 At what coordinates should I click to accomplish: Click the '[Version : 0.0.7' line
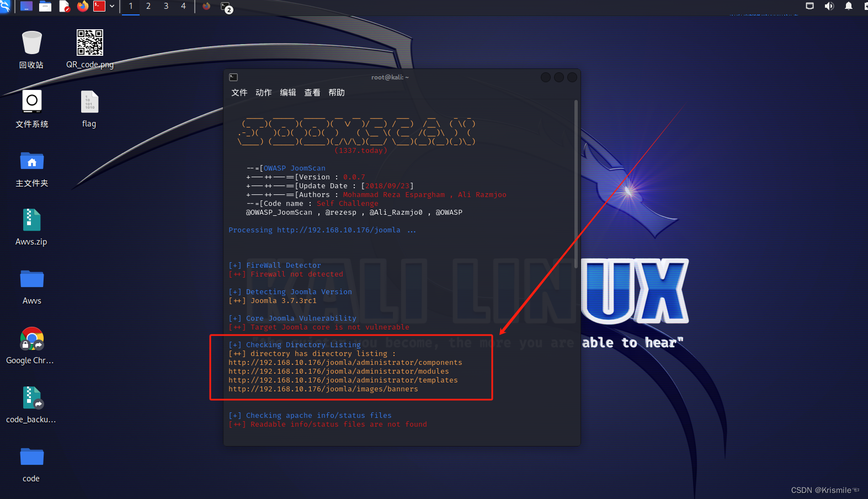[x=306, y=177]
